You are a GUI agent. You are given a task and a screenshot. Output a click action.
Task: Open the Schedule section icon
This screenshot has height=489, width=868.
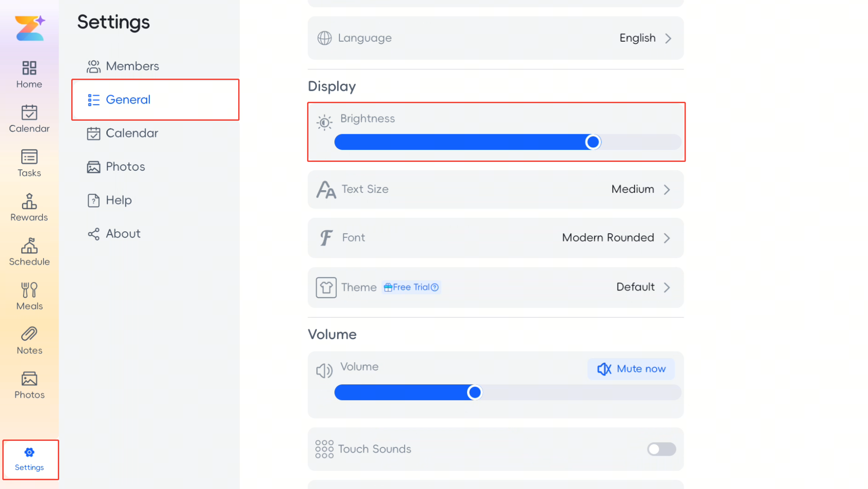[29, 246]
